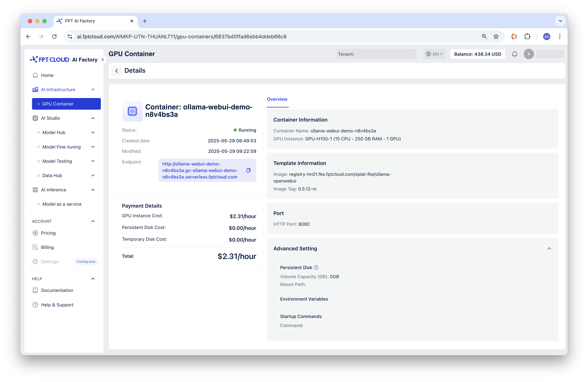588x382 pixels.
Task: Click the Balance 438.34 USD button
Action: coord(478,54)
